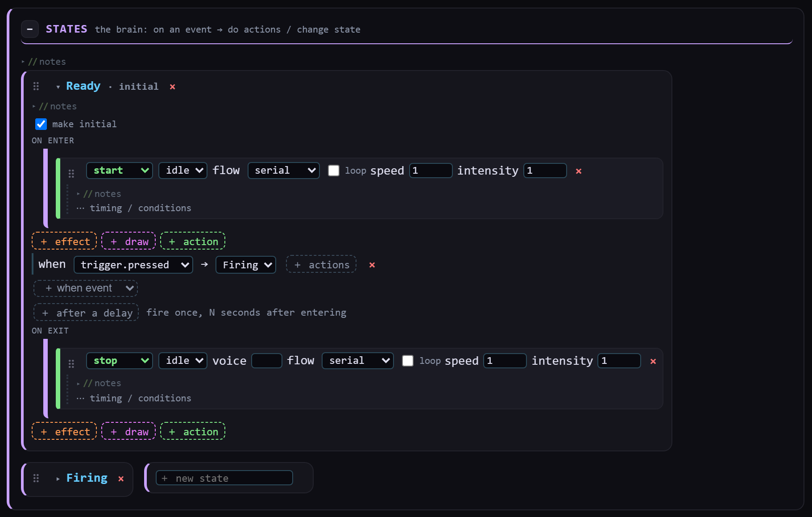Viewport: 812px width, 517px height.
Task: Add an effect to ON EXIT
Action: (x=64, y=432)
